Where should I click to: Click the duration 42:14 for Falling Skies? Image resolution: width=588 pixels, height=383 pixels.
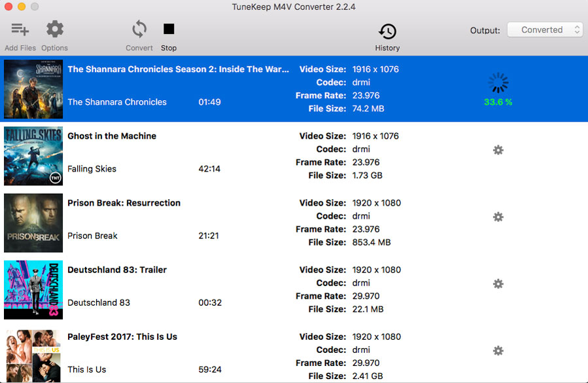[x=209, y=169]
